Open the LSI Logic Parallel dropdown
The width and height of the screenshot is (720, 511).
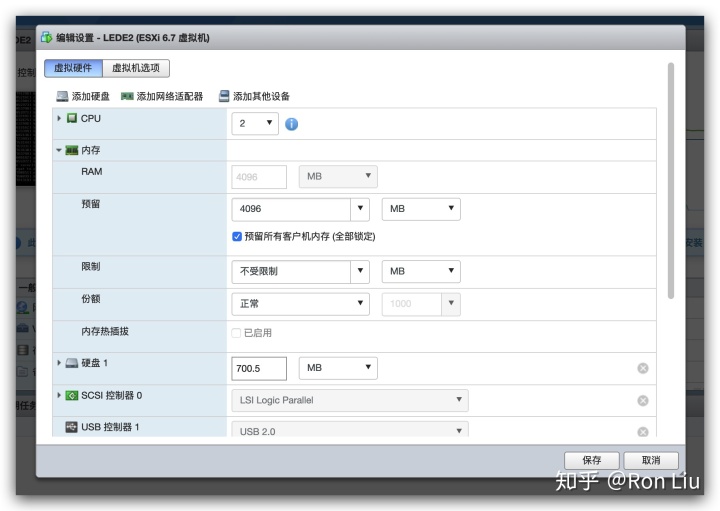point(350,400)
